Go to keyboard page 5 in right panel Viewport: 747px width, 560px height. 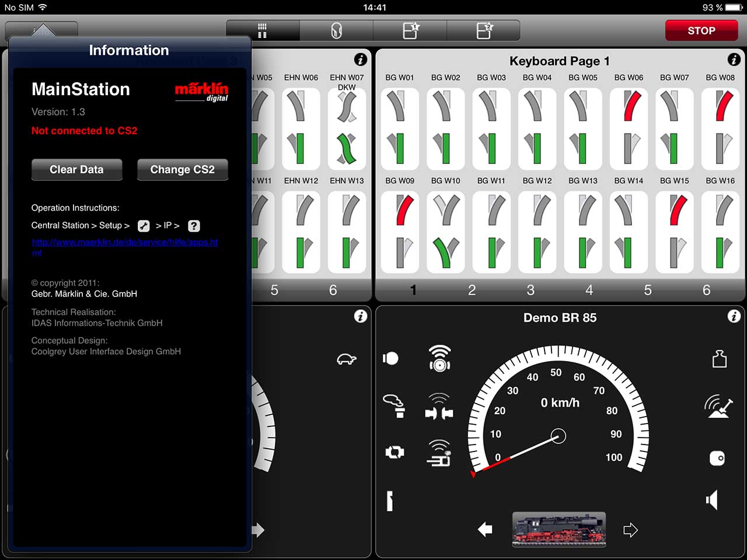648,290
